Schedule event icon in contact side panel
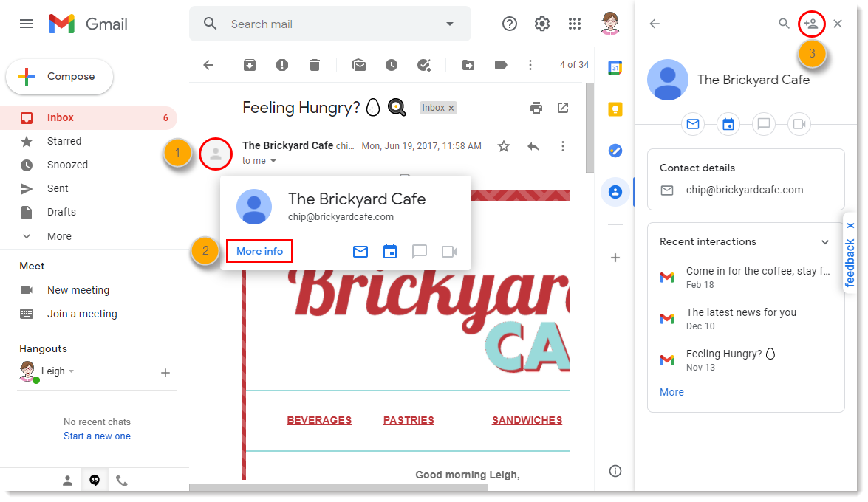The width and height of the screenshot is (868, 502). coord(728,124)
